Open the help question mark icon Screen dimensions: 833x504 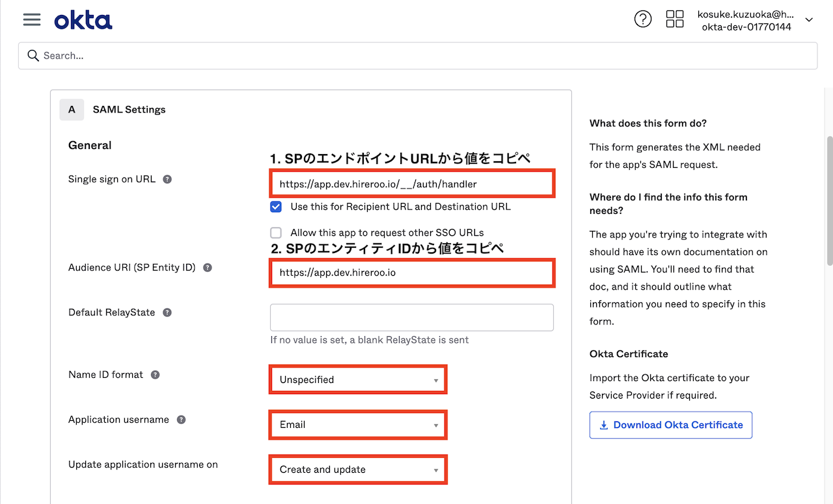tap(643, 19)
